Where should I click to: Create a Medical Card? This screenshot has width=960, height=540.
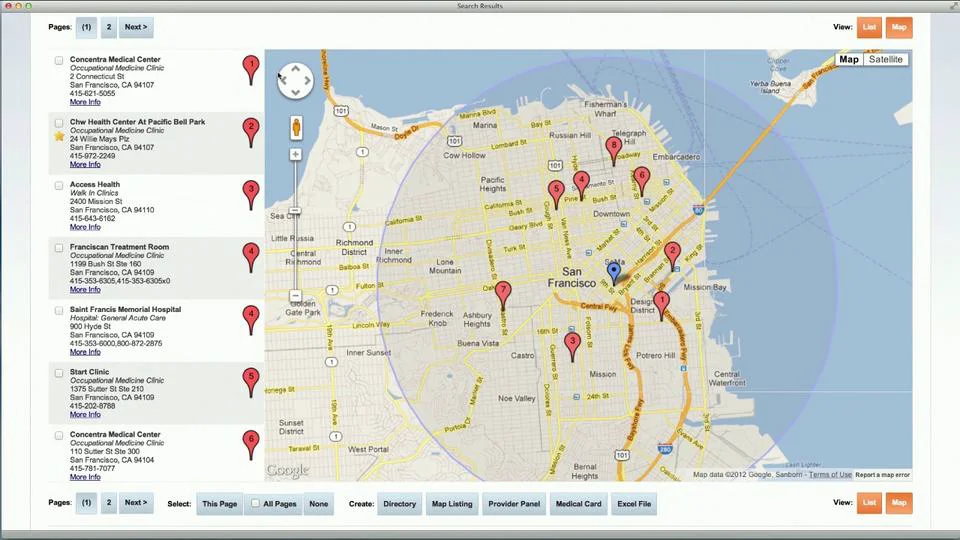[579, 504]
